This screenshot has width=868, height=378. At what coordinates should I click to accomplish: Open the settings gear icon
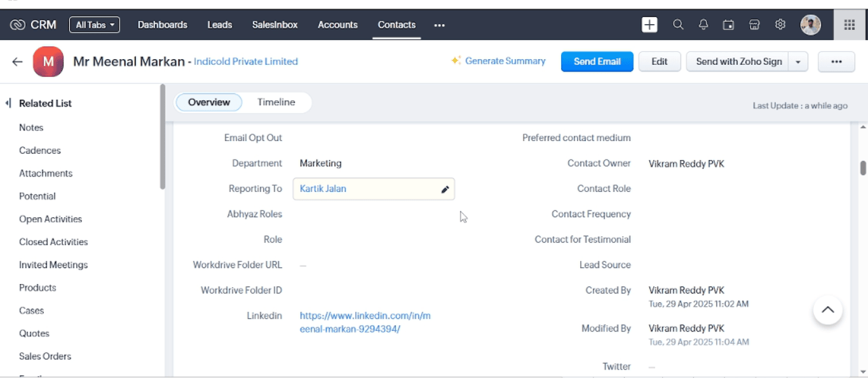pos(780,25)
